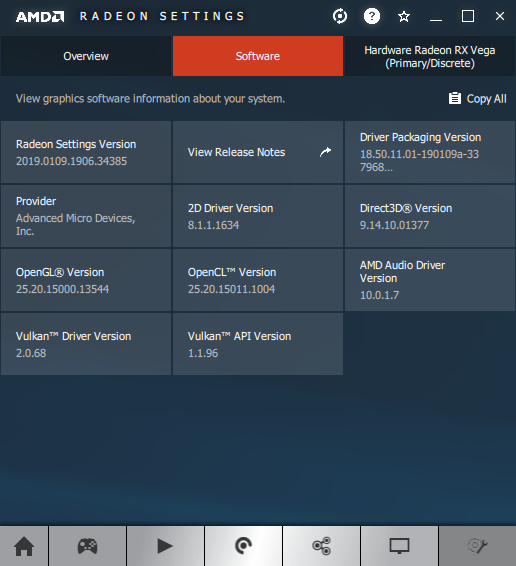Click AMD Audio Driver Version label
Screen dimensions: 516x566
[402, 272]
